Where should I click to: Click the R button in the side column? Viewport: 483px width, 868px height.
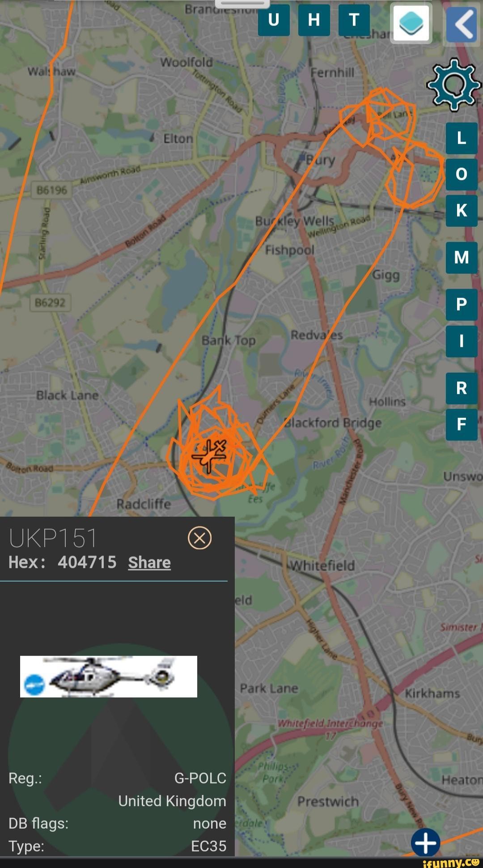tap(462, 388)
